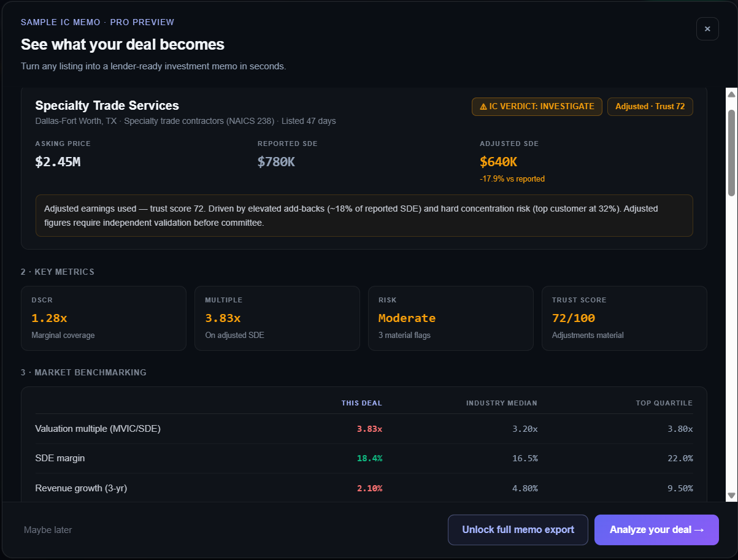The width and height of the screenshot is (738, 560).
Task: Click the 2 · KEY METRICS heading
Action: [58, 272]
